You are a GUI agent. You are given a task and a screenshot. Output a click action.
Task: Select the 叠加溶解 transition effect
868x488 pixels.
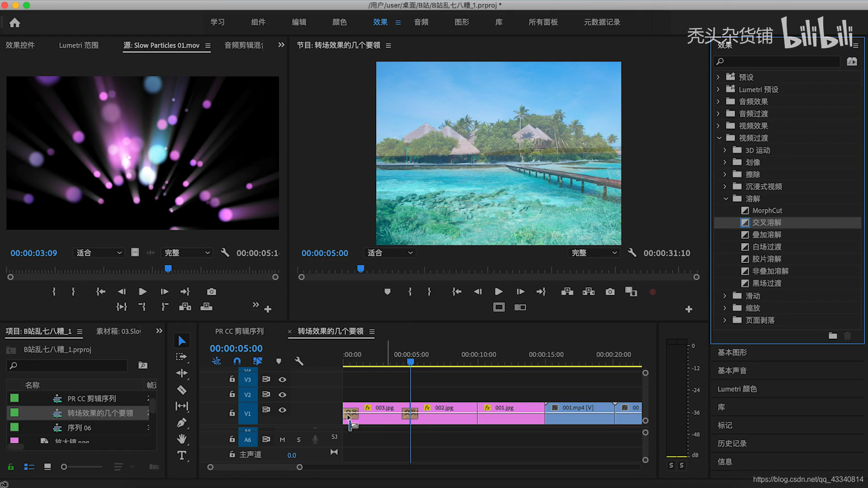(766, 235)
